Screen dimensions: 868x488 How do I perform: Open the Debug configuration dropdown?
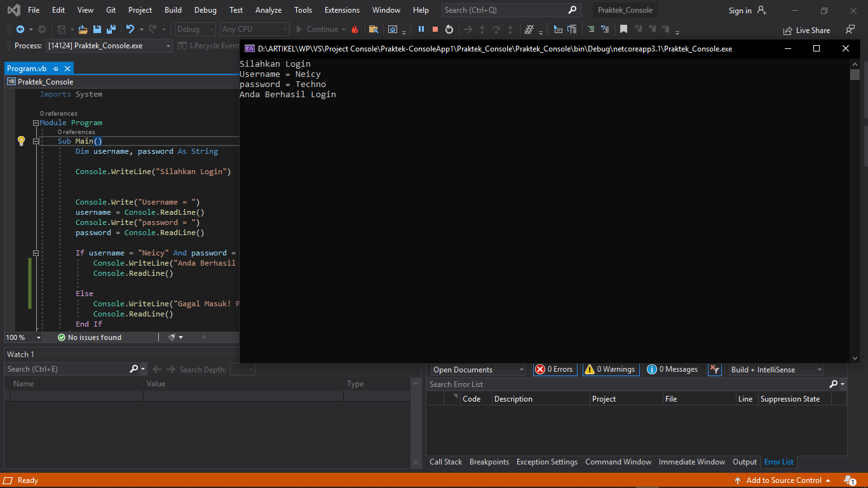click(x=196, y=29)
